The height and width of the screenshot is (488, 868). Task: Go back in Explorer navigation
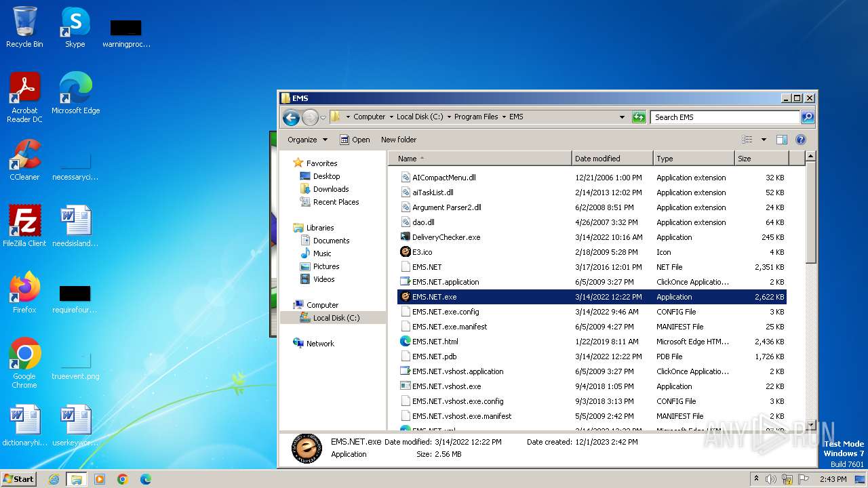tap(292, 117)
